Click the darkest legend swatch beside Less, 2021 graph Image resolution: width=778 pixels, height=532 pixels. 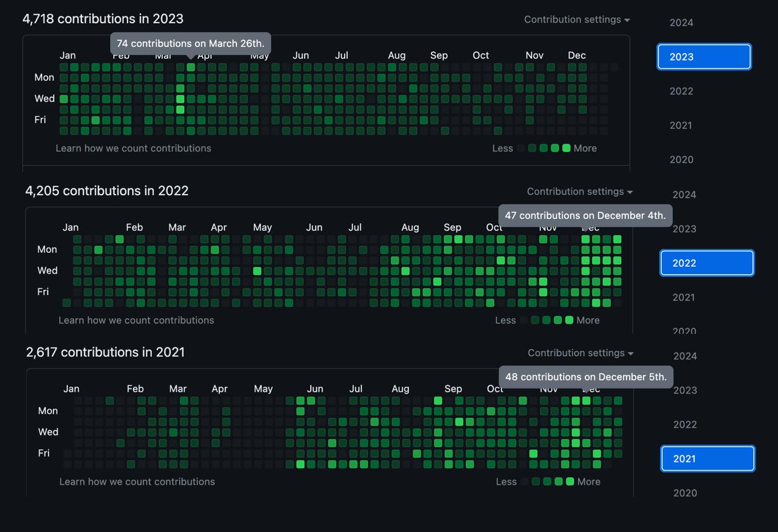click(x=525, y=482)
